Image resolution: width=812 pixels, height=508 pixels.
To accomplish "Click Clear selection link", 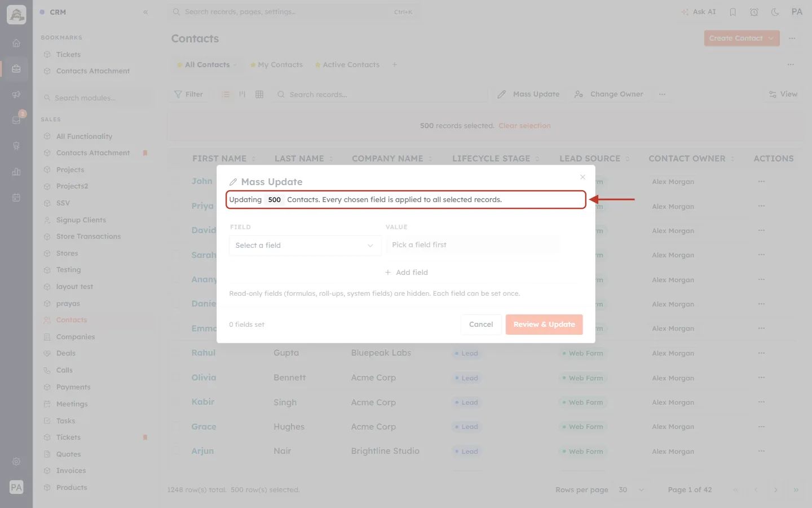I will (524, 126).
